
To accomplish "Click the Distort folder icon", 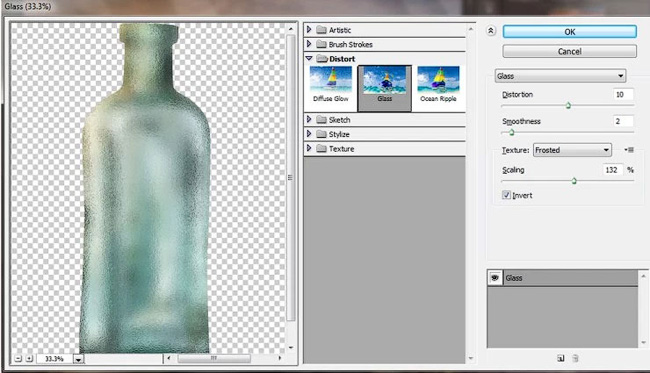I will tap(322, 58).
